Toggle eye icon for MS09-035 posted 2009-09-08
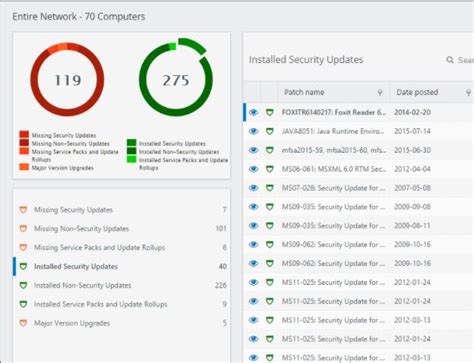Image resolution: width=474 pixels, height=363 pixels. pos(254,207)
